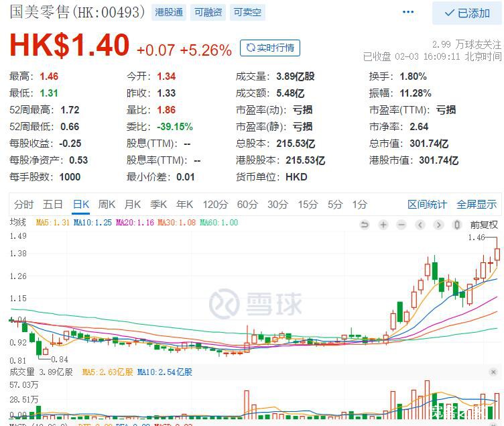The image size is (504, 426).
Task: Zoom in chart with plus icon
Action: click(383, 225)
